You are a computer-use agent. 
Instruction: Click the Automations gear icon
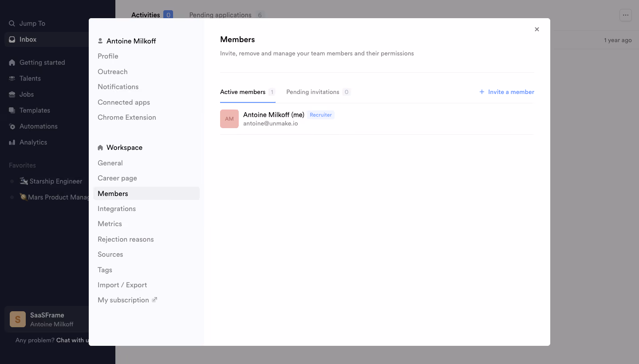pyautogui.click(x=12, y=126)
